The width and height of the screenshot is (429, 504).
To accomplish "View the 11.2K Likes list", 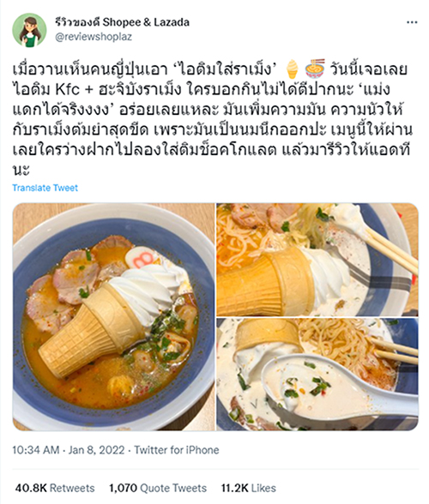I will pos(249,488).
